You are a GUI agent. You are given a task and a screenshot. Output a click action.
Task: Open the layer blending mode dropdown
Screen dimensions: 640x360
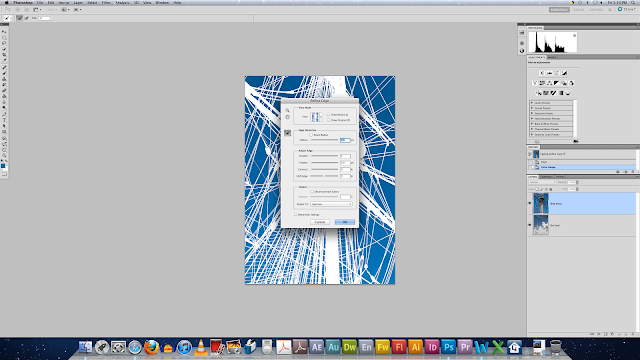pos(542,182)
